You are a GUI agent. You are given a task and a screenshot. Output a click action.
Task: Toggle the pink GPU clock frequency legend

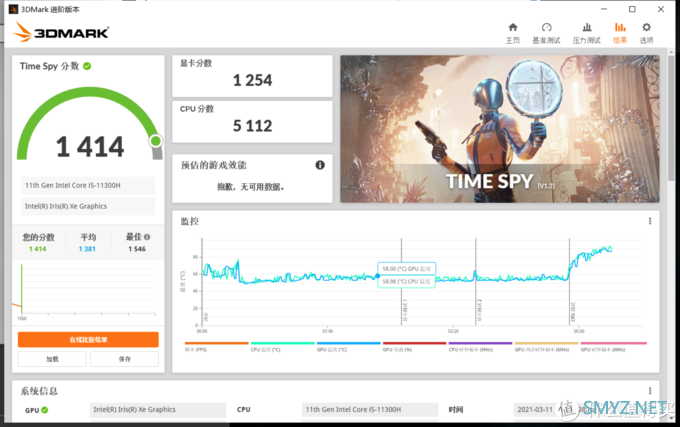click(613, 347)
